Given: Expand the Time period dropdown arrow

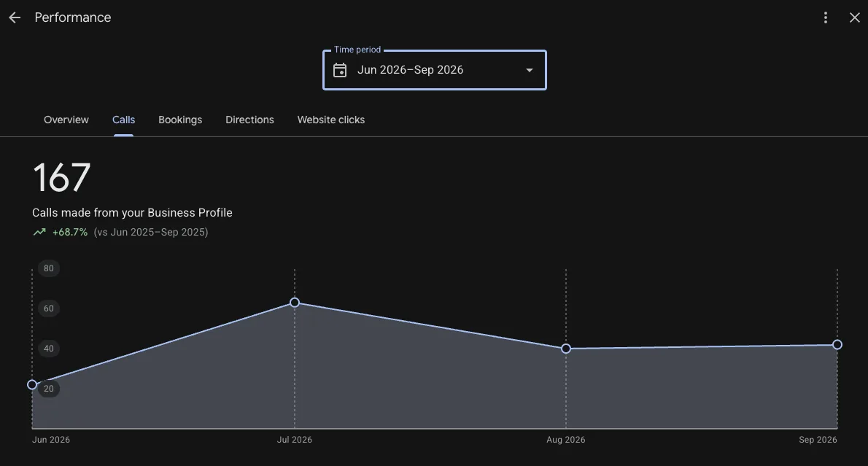Looking at the screenshot, I should coord(530,70).
